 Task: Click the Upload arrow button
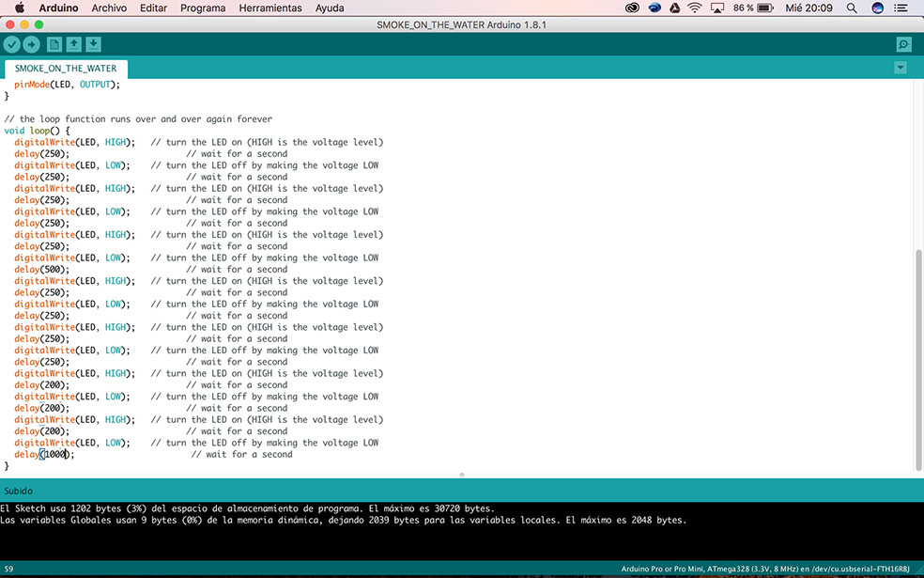pyautogui.click(x=31, y=44)
